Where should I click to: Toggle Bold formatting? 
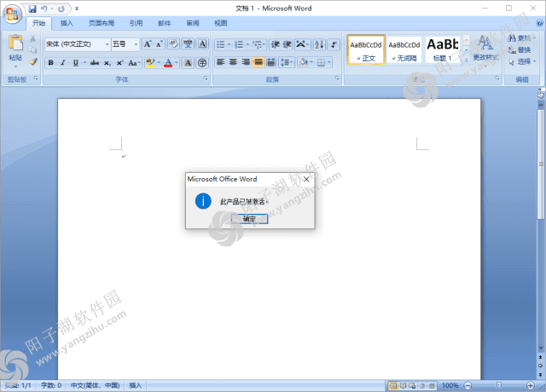click(51, 62)
